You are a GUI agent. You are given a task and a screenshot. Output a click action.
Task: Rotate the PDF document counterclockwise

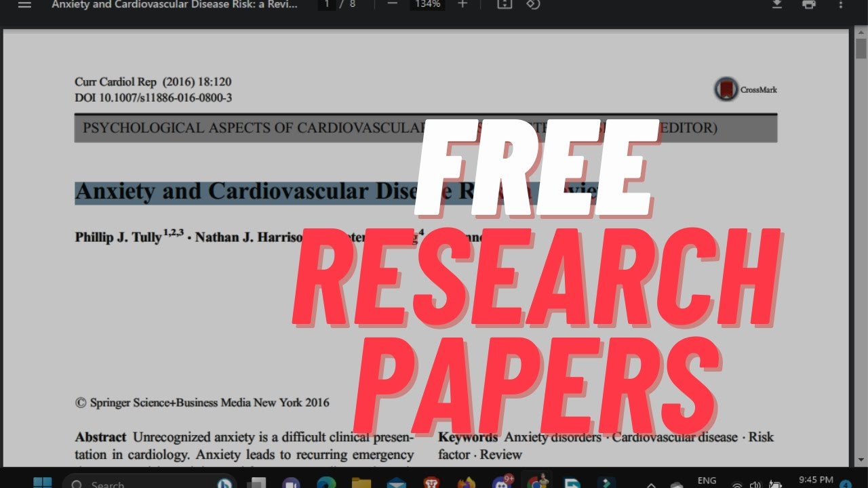(x=533, y=4)
